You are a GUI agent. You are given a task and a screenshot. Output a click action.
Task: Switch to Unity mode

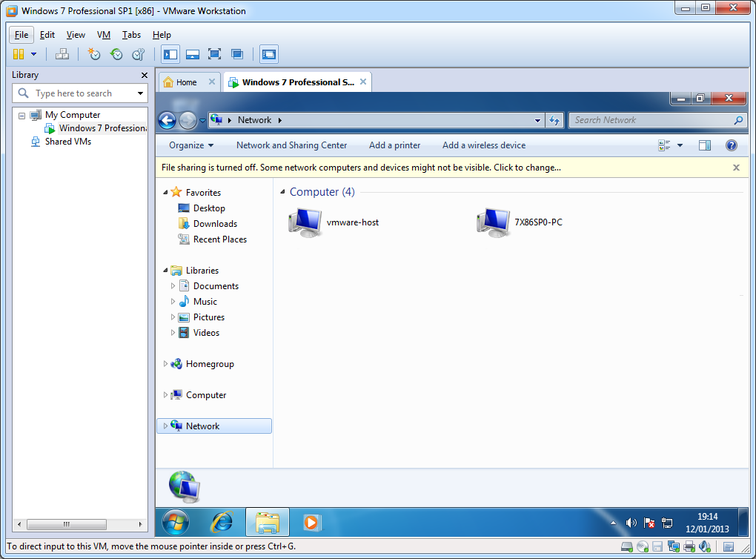click(237, 54)
